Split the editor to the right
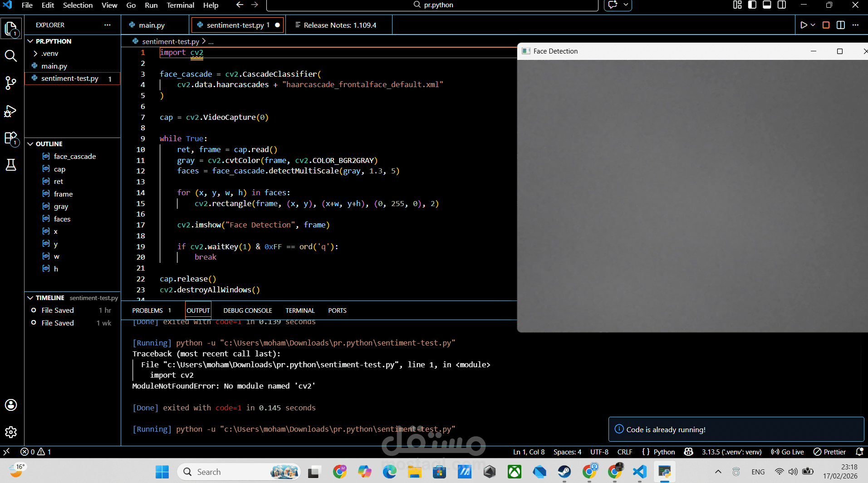 (x=841, y=25)
